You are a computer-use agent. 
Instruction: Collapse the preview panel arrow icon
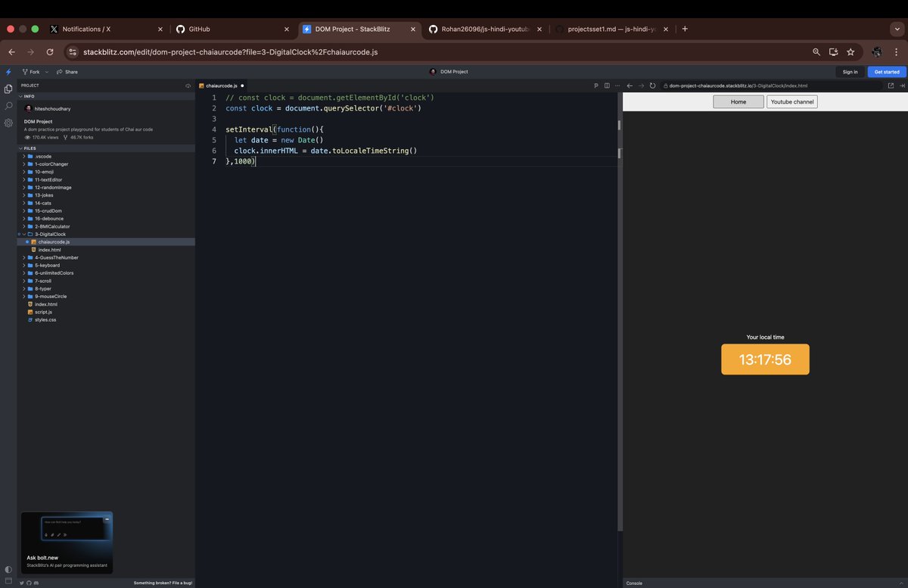(902, 86)
